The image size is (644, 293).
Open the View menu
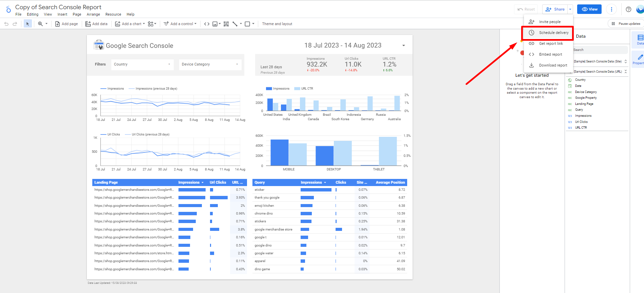(x=48, y=14)
